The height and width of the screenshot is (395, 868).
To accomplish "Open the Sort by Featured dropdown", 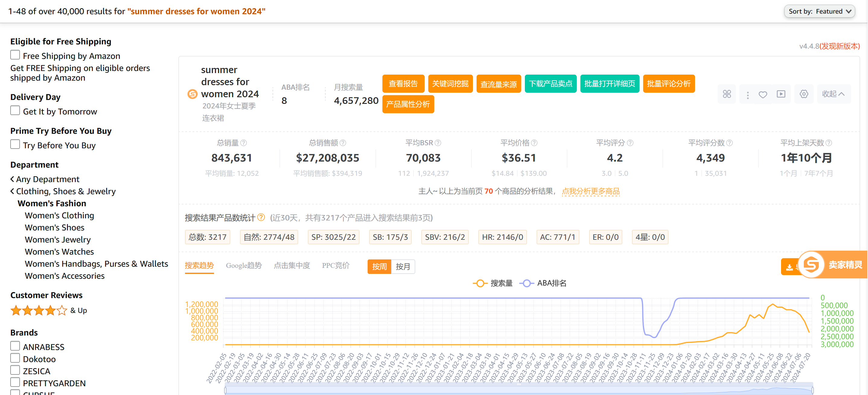I will 819,11.
